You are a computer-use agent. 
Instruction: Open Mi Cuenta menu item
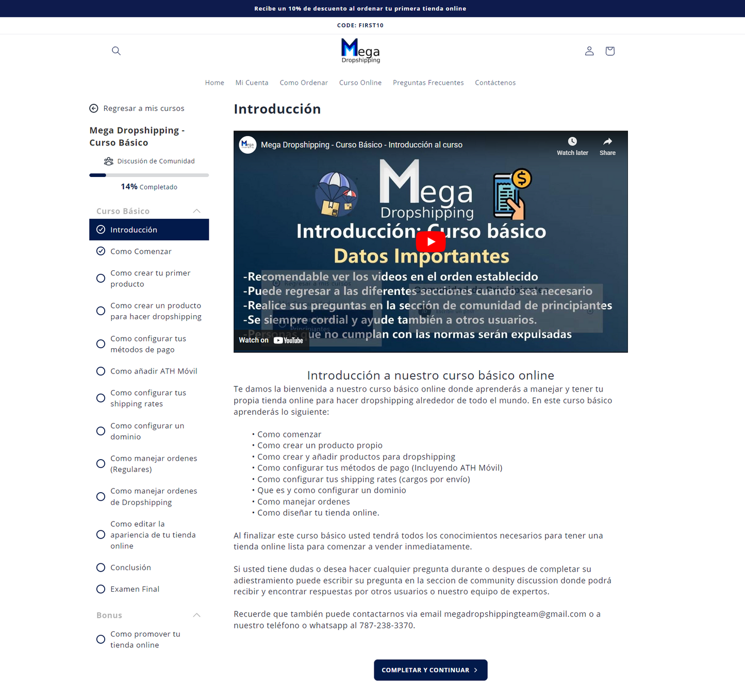coord(252,83)
